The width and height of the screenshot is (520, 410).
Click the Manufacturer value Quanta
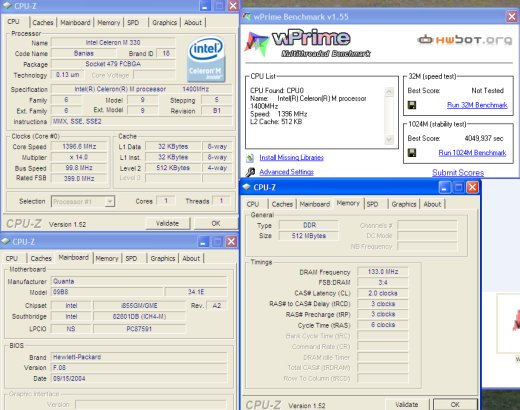[x=139, y=281]
